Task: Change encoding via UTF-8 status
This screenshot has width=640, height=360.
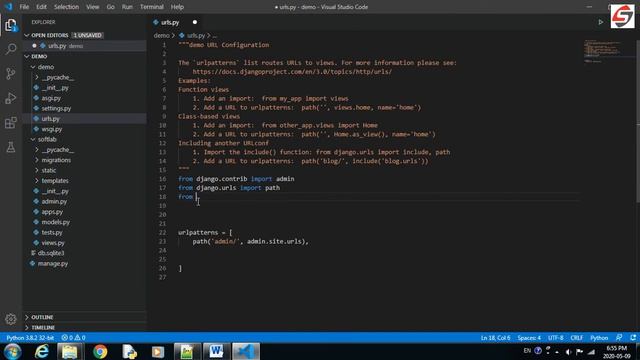Action: [556, 338]
